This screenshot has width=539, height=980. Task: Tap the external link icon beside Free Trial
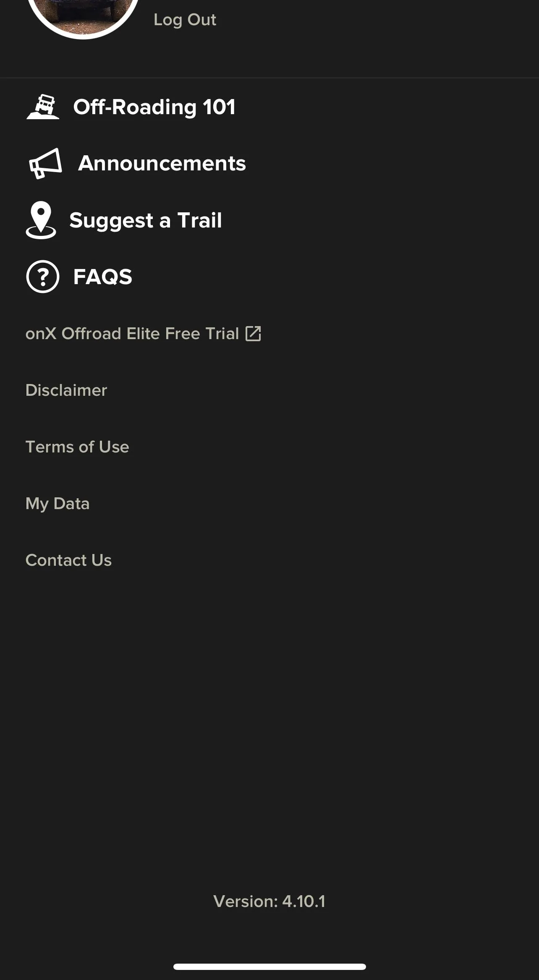coord(253,334)
